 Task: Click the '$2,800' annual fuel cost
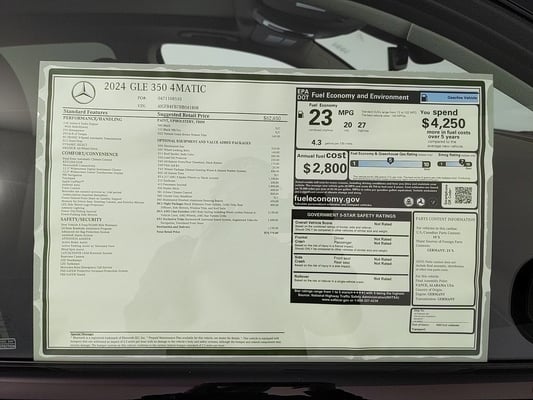[325, 168]
